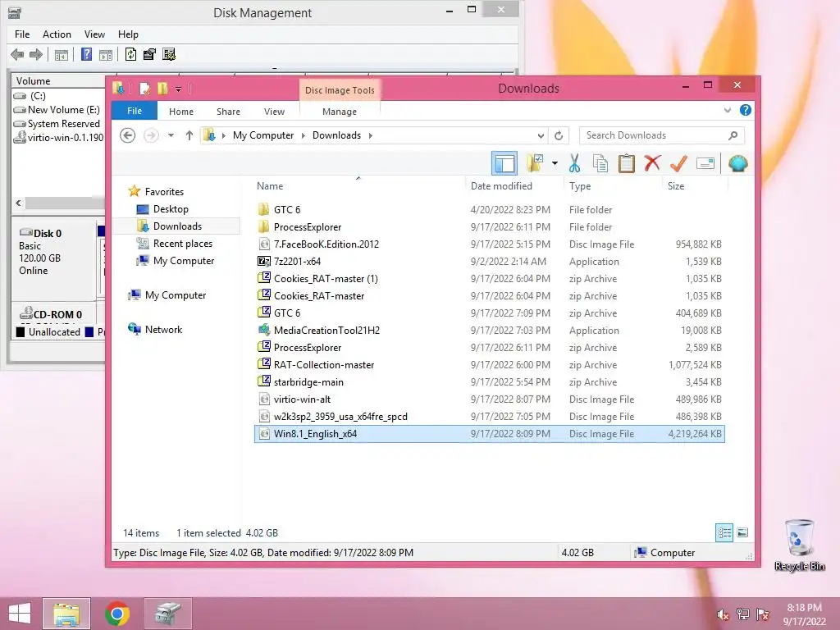Viewport: 840px width, 630px height.
Task: Open dropdown arrow beside folder options icon
Action: 555,163
